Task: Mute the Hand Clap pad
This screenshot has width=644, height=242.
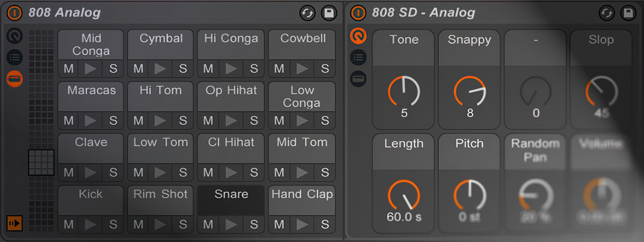Action: pyautogui.click(x=279, y=225)
